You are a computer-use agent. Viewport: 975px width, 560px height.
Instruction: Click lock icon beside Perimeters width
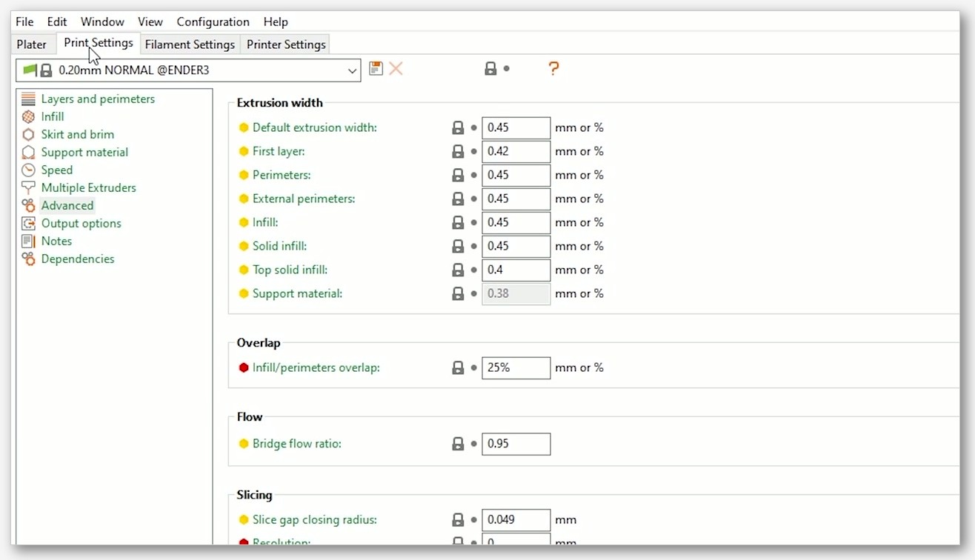(x=458, y=176)
